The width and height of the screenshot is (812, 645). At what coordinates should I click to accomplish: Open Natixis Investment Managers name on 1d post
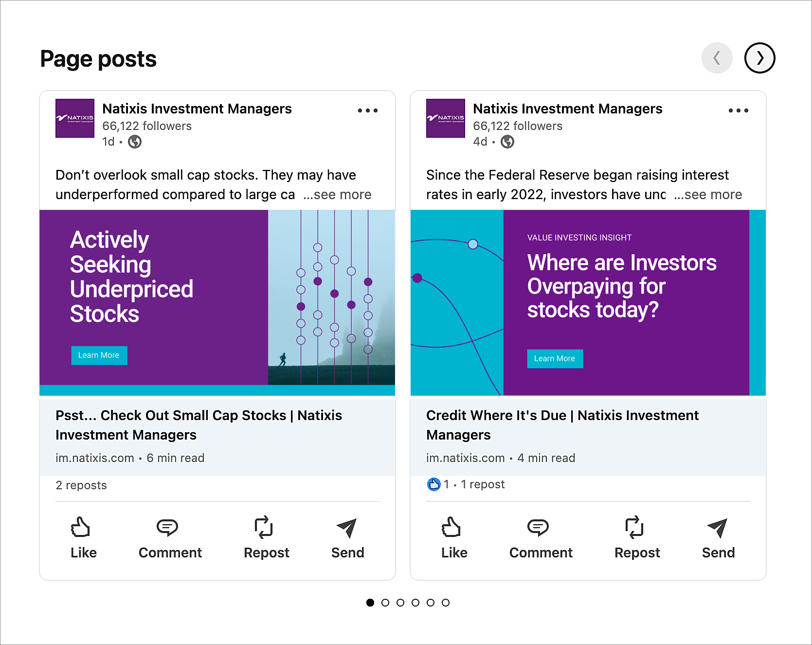click(197, 109)
